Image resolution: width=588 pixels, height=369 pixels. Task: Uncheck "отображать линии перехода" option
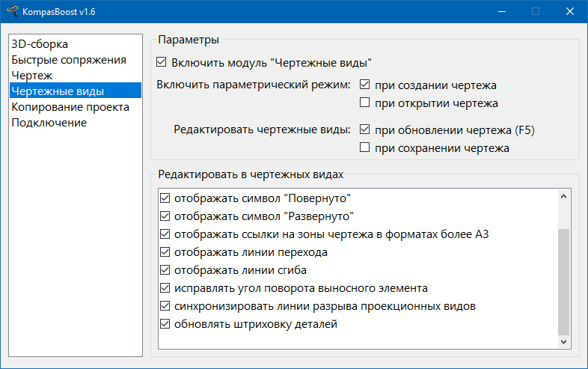point(165,253)
